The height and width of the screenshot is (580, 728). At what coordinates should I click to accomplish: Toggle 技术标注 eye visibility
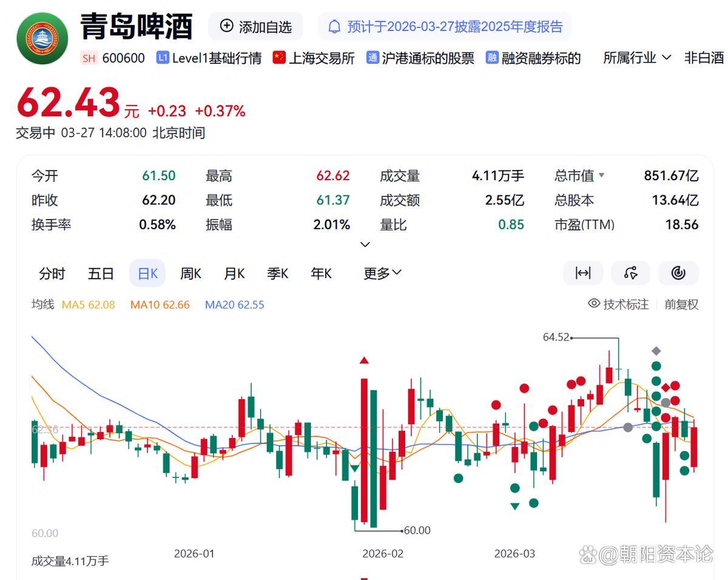pos(594,303)
